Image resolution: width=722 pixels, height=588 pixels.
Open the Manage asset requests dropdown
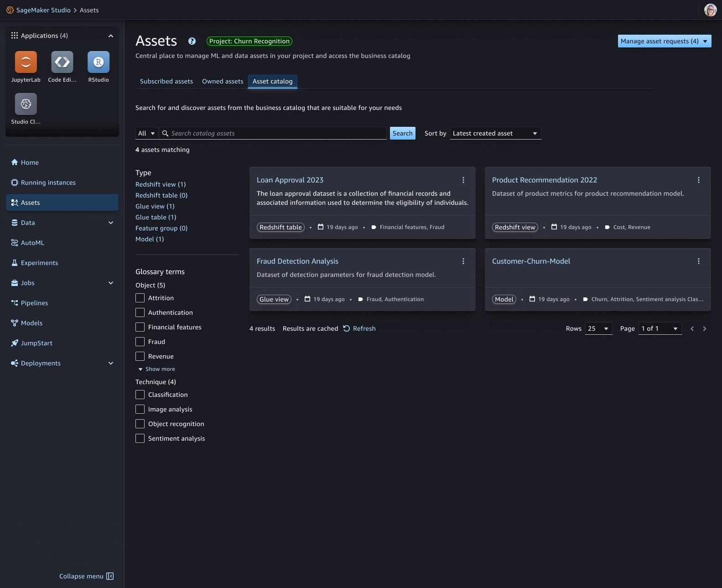pyautogui.click(x=665, y=41)
